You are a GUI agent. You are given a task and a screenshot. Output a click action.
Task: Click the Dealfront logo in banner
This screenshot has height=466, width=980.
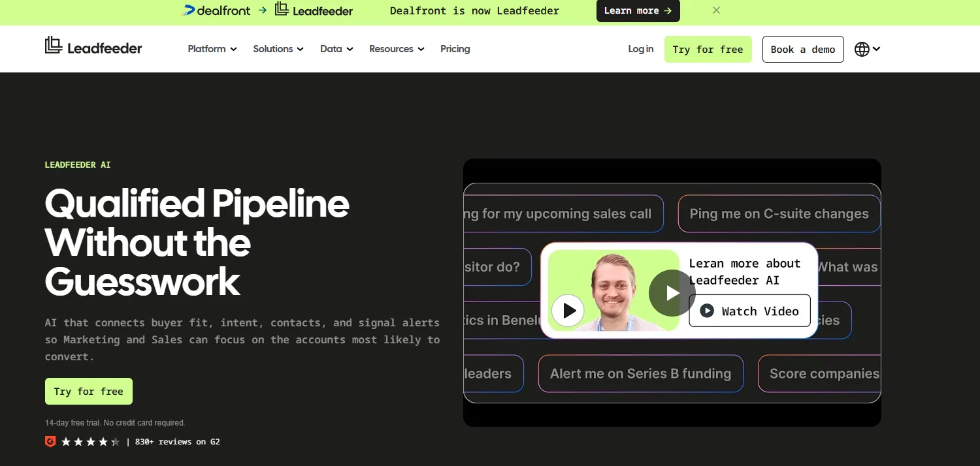point(216,10)
